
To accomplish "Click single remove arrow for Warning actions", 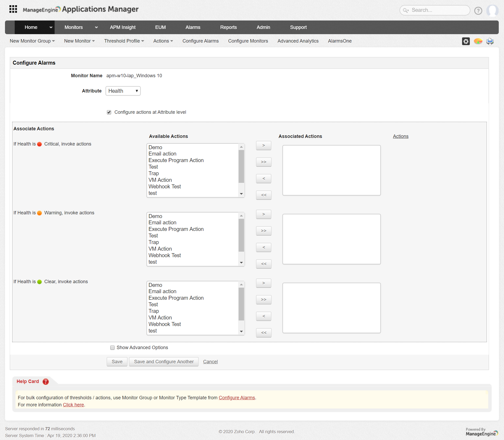I will pyautogui.click(x=264, y=247).
